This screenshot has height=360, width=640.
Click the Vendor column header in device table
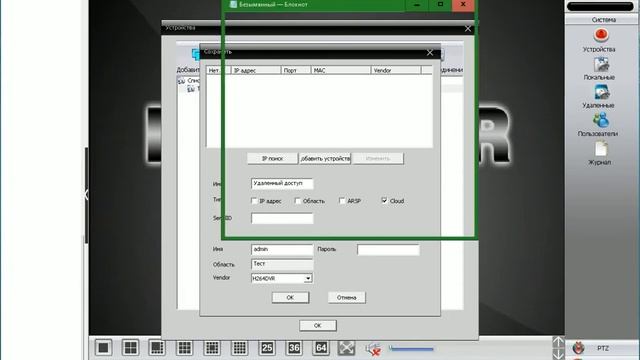click(x=396, y=70)
